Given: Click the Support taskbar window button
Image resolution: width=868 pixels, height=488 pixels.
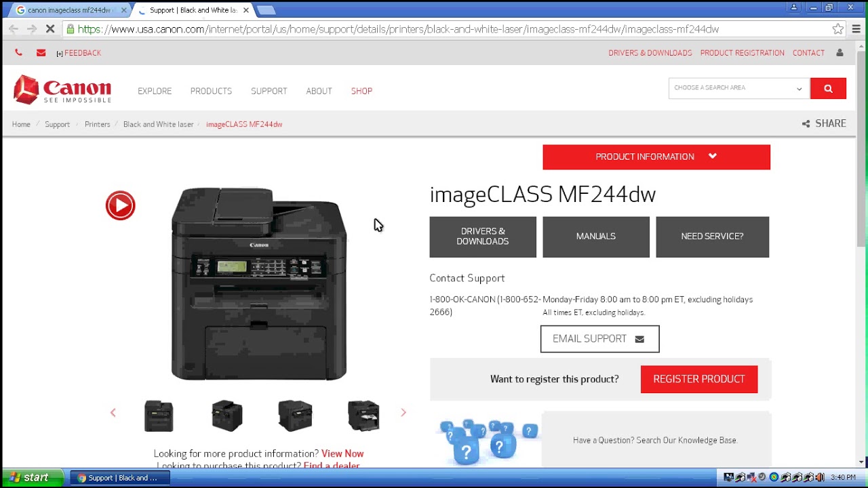Looking at the screenshot, I should (120, 478).
